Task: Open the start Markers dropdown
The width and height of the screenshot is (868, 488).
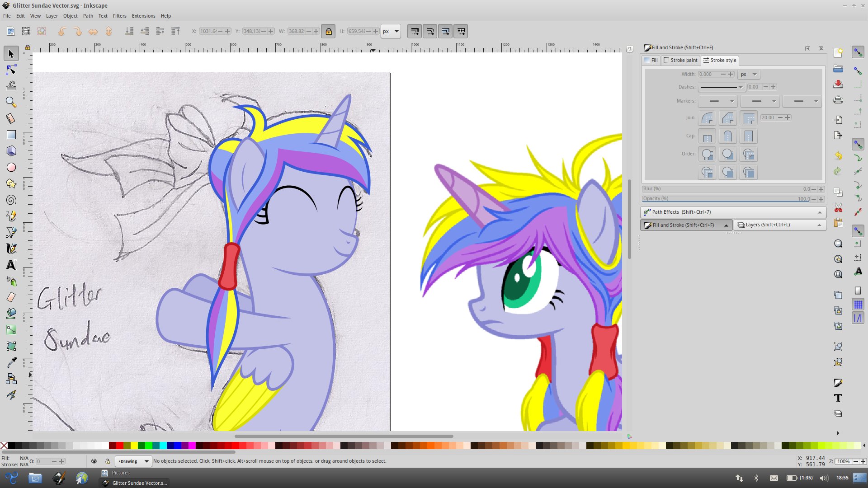Action: [718, 101]
